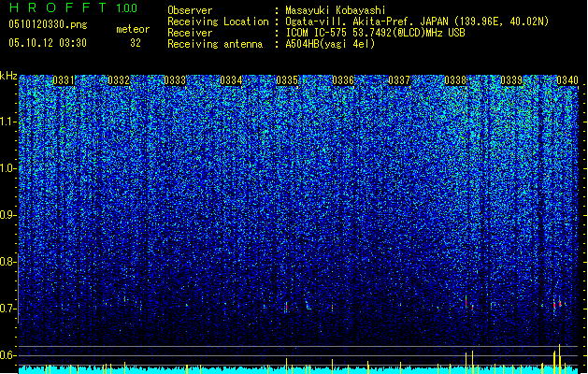Click the 0333 time marker
Image resolution: width=588 pixels, height=374 pixels.
click(x=175, y=80)
